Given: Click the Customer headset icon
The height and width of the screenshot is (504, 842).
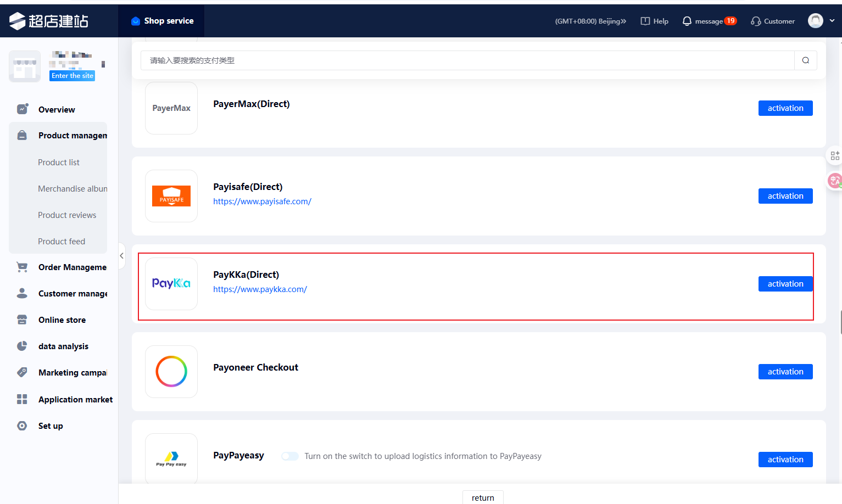Looking at the screenshot, I should [x=756, y=21].
